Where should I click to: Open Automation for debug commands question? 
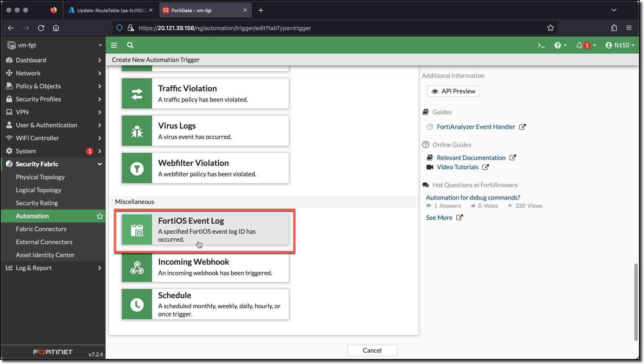tap(473, 198)
